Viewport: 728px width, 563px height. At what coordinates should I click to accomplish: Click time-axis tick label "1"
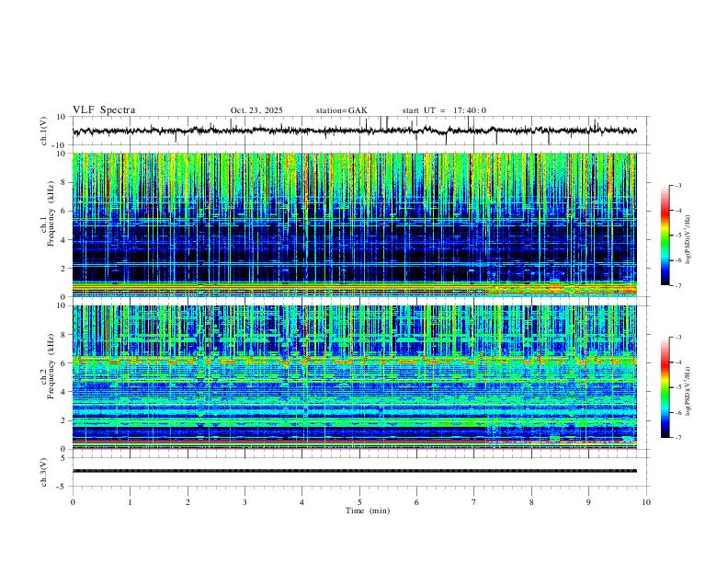click(130, 502)
